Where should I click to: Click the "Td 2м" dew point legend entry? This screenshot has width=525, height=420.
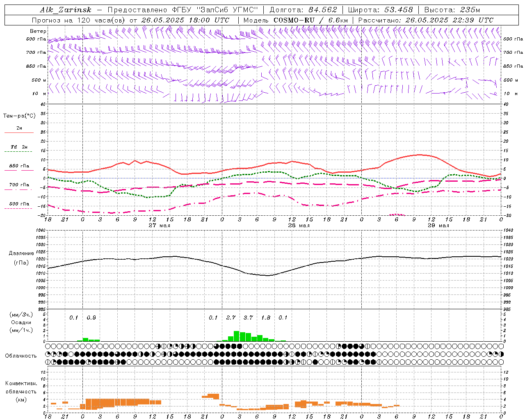pos(19,147)
